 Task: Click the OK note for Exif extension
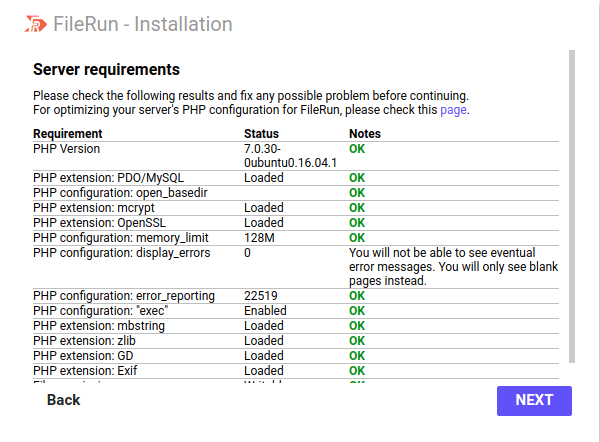(357, 371)
